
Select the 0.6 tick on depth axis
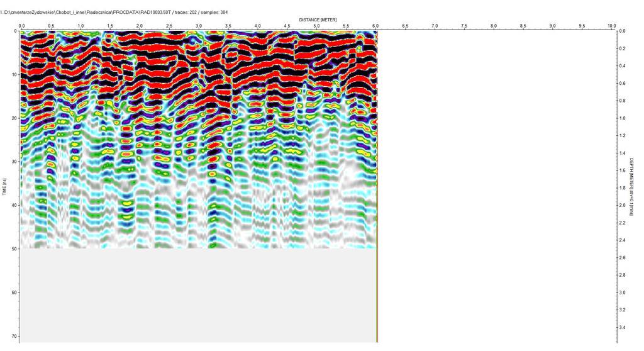(622, 84)
